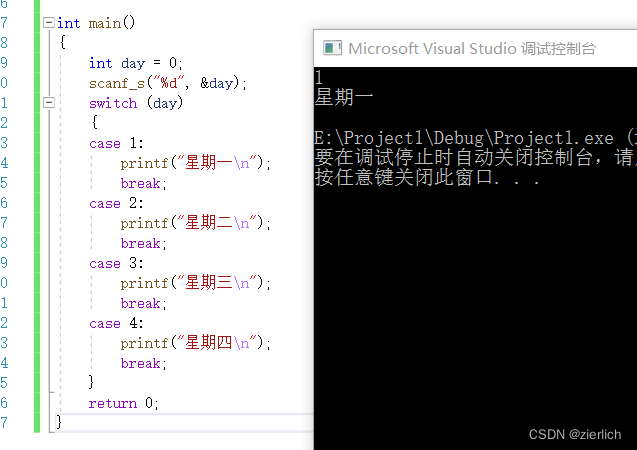Collapse the int main() function block
637x450 pixels.
[x=49, y=23]
